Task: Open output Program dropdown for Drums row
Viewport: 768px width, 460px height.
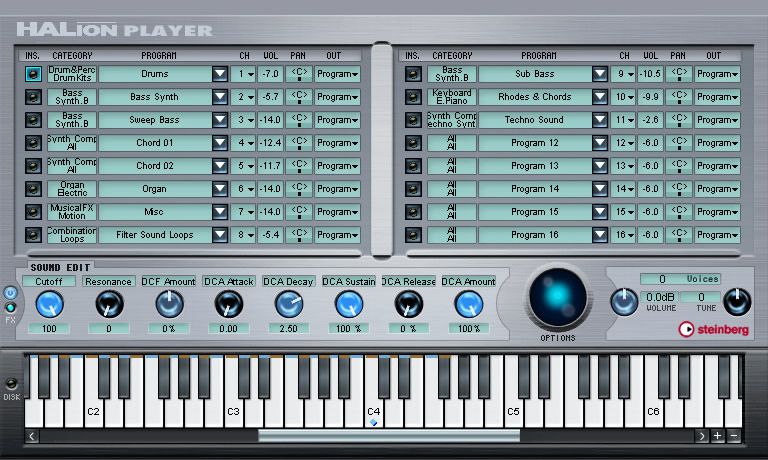Action: pos(337,74)
